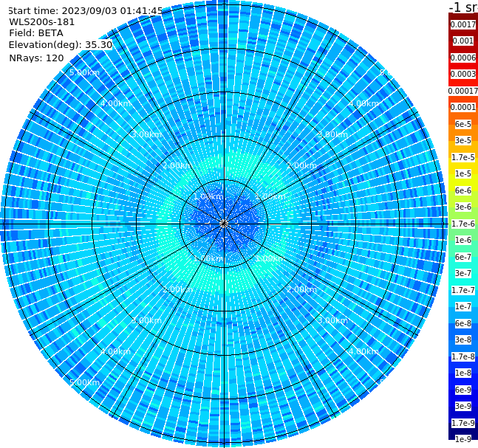Select the 3e-7 colorbar value

tap(463, 273)
